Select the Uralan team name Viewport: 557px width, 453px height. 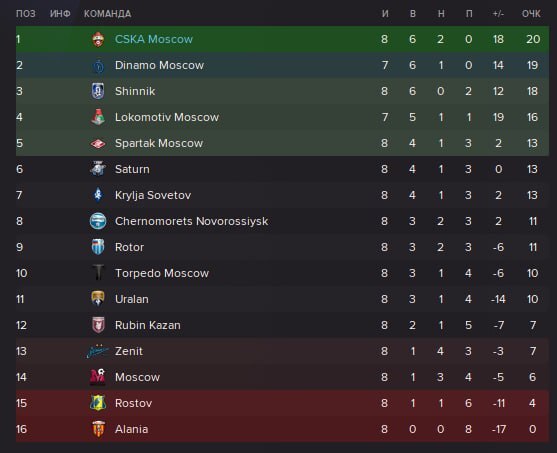(132, 299)
